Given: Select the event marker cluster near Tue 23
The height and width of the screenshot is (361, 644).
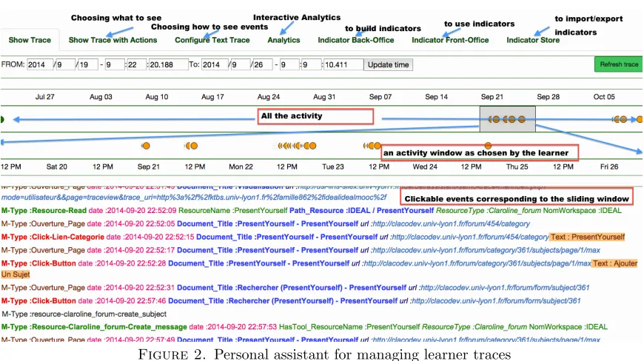Looking at the screenshot, I should coord(297,146).
